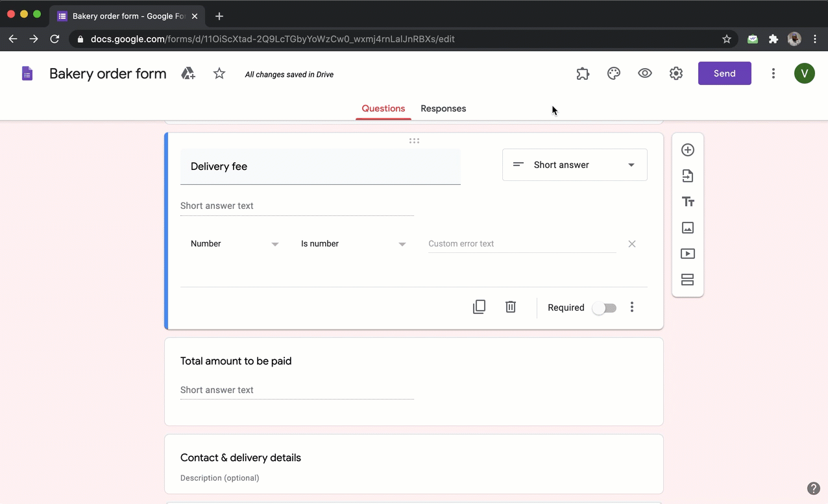Screen dimensions: 828x504
Task: Open the theme customization palette
Action: [x=613, y=73]
